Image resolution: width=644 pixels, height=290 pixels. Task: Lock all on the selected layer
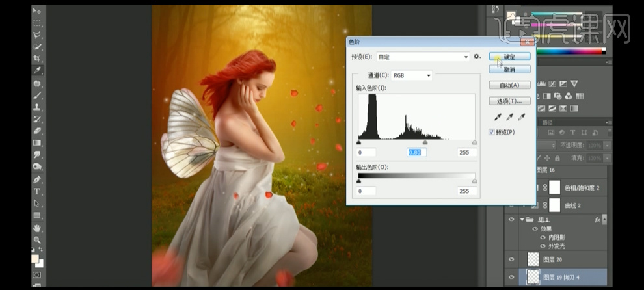point(557,158)
